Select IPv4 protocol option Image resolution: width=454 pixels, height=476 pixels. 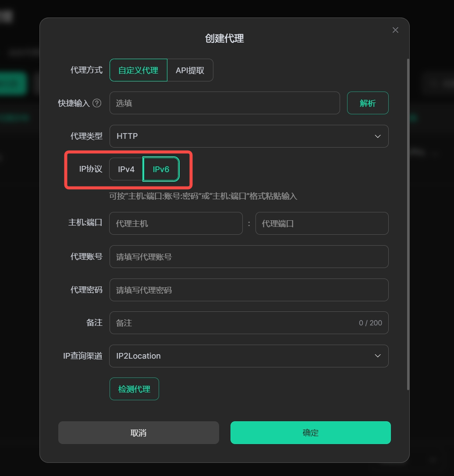pos(126,169)
